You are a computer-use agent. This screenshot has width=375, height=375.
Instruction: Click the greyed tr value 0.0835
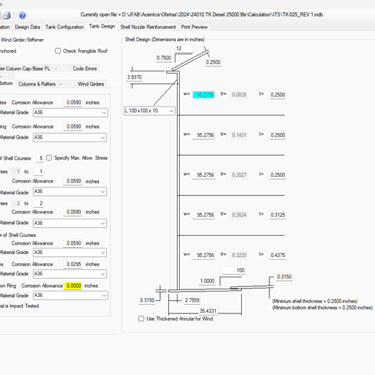coord(239,95)
